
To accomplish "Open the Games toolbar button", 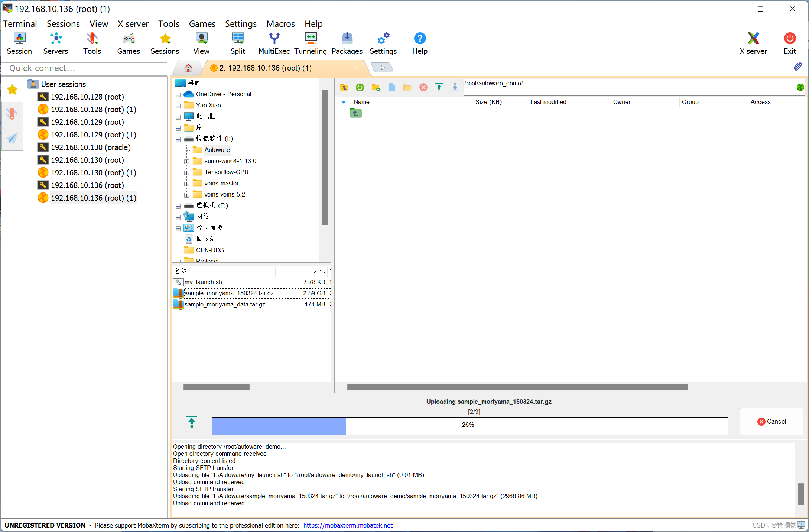I will pos(129,44).
